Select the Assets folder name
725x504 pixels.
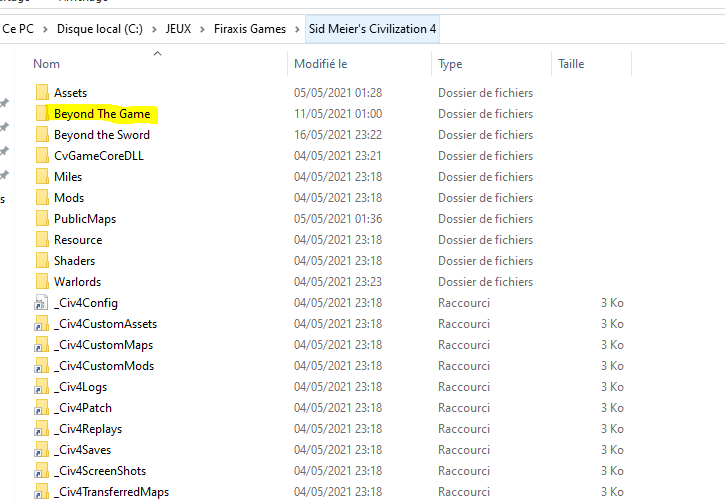[70, 92]
